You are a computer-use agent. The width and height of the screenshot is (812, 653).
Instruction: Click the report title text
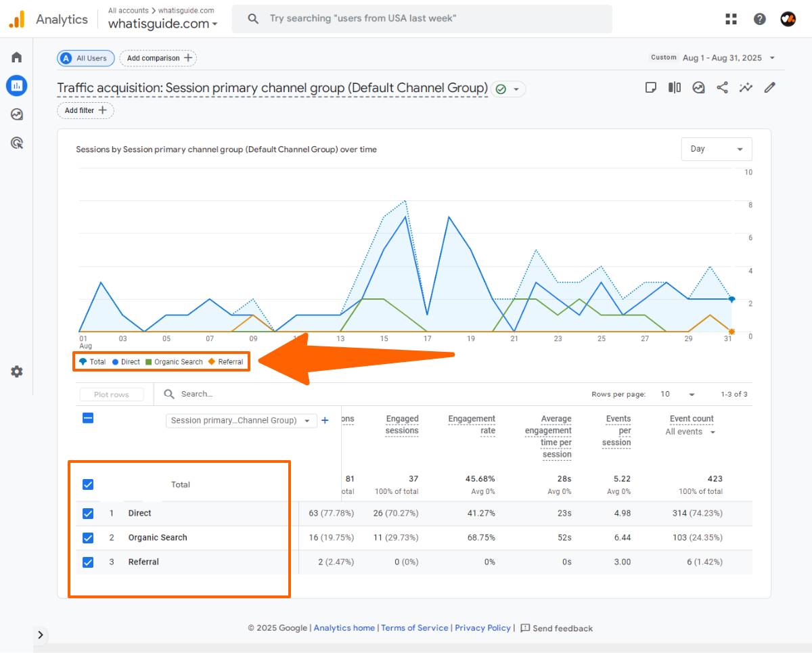tap(272, 88)
